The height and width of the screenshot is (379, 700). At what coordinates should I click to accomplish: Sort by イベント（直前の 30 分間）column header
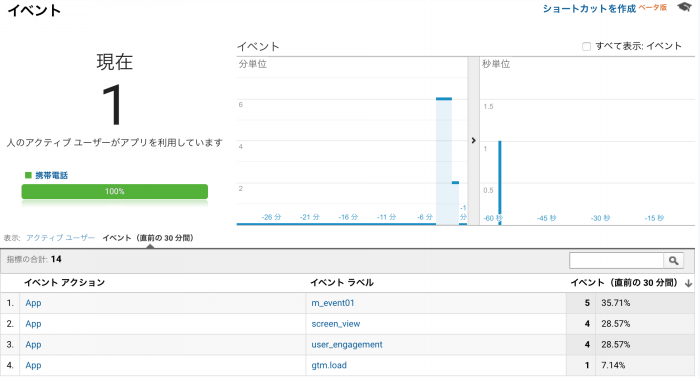[624, 283]
